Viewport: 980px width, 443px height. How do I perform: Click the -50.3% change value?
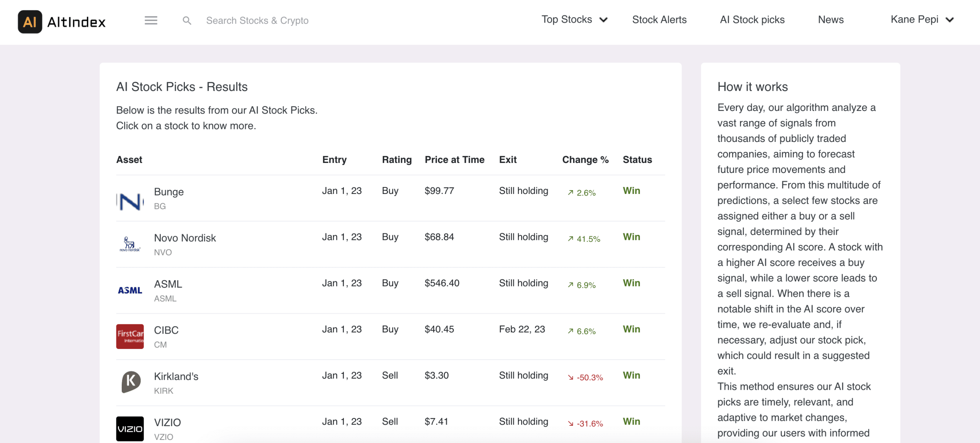click(590, 378)
